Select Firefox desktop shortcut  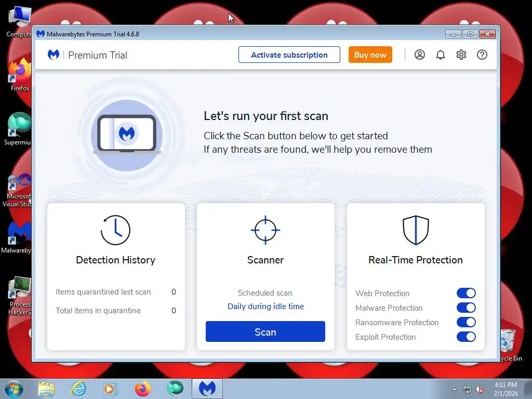[x=19, y=75]
